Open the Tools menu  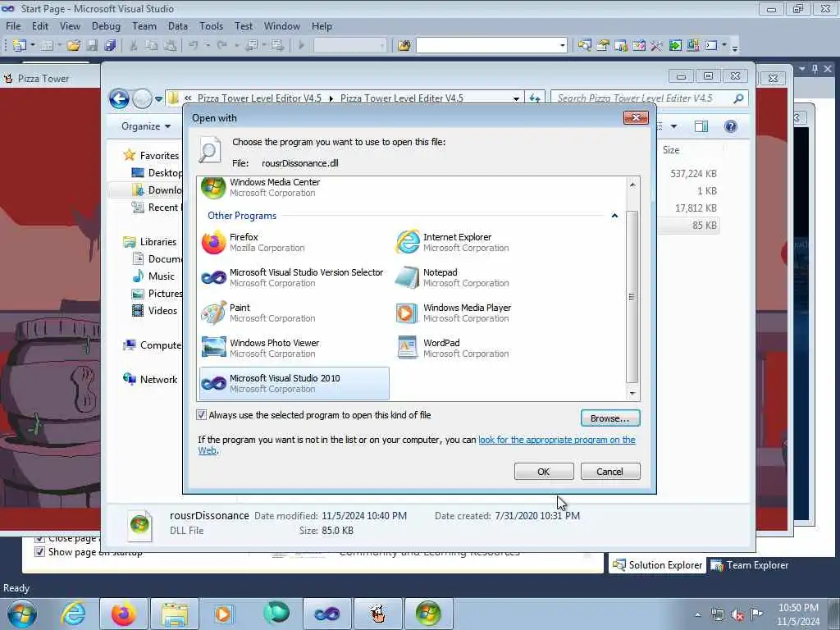point(211,25)
